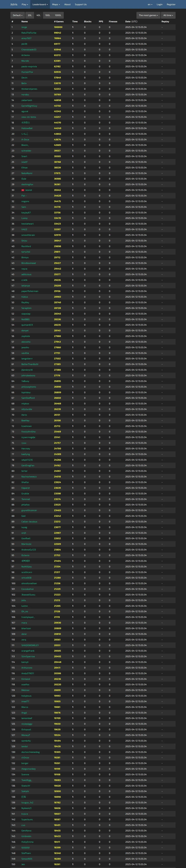Click the Blocks column header

pos(88,22)
